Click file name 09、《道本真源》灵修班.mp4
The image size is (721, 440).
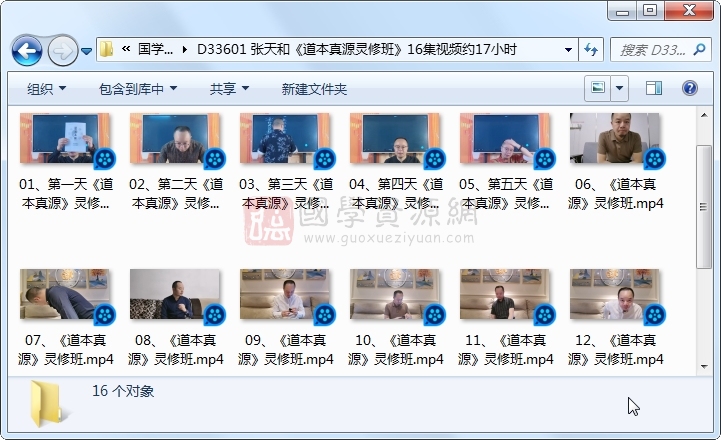(x=286, y=349)
